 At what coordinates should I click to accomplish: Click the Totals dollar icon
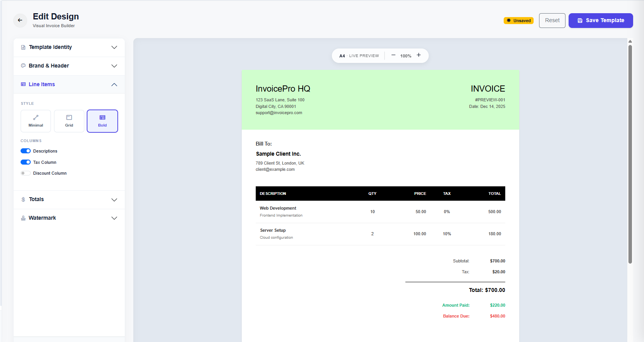pos(23,200)
